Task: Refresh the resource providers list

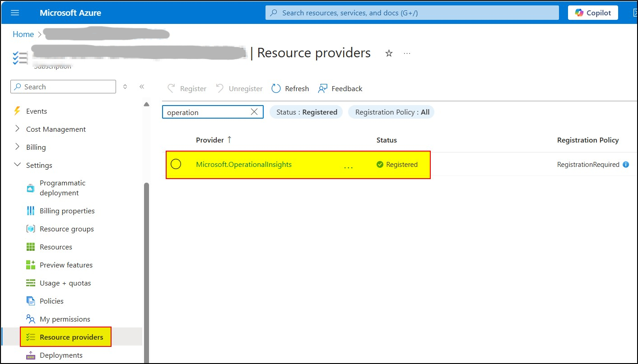Action: pos(290,88)
